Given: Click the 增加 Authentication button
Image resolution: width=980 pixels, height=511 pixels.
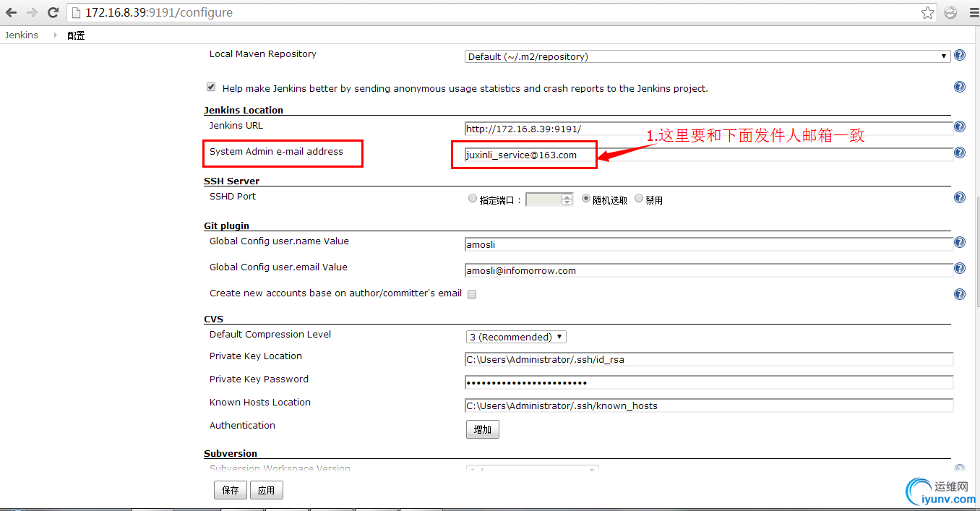Looking at the screenshot, I should (x=483, y=429).
